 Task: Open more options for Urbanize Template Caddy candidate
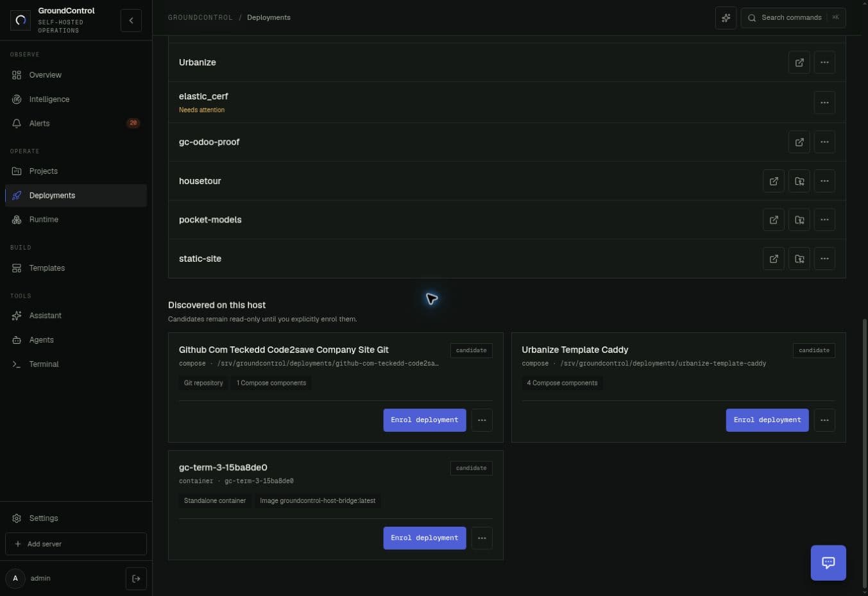[824, 420]
